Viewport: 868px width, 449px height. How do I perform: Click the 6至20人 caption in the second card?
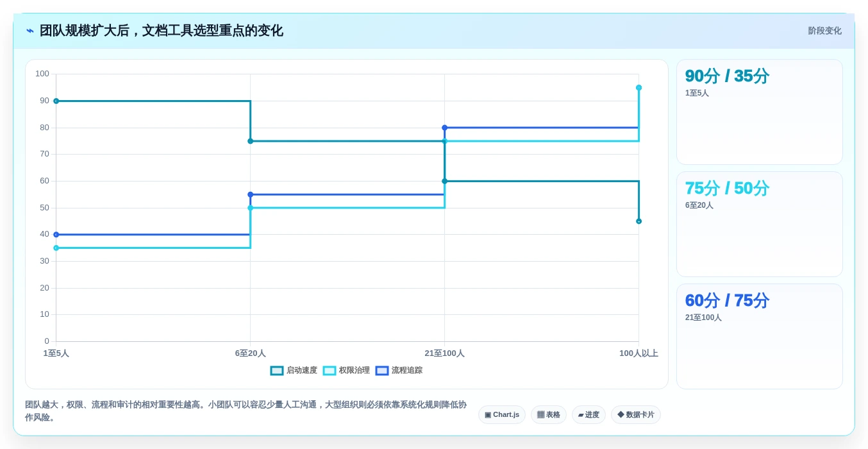pos(699,205)
